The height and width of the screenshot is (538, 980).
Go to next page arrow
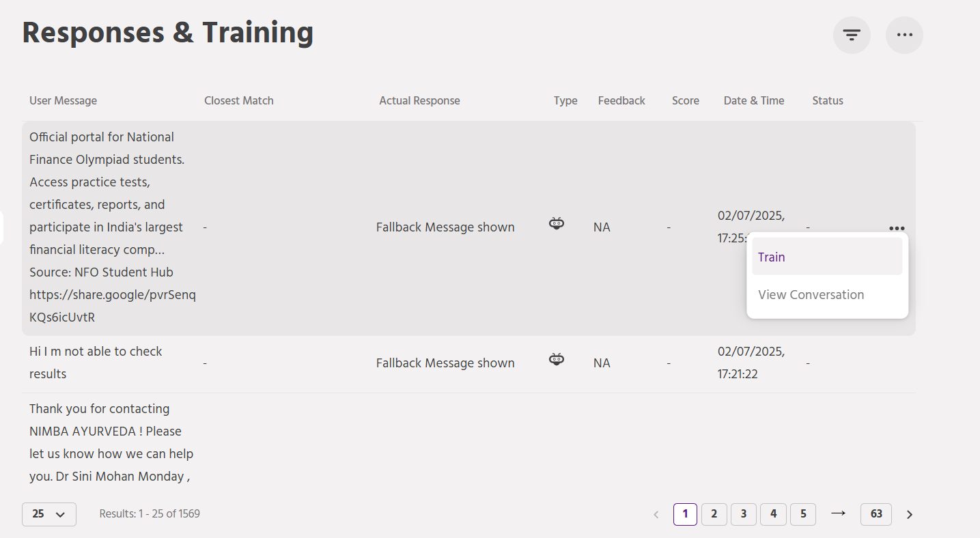[909, 515]
